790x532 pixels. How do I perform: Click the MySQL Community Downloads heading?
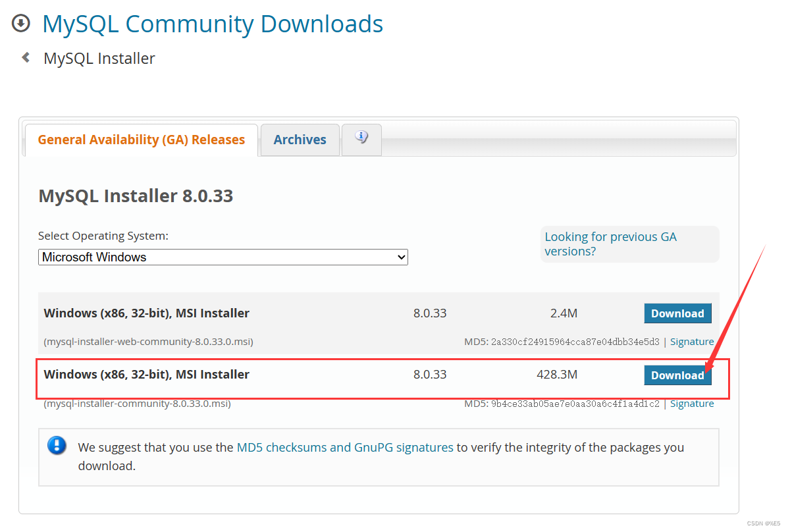click(213, 24)
